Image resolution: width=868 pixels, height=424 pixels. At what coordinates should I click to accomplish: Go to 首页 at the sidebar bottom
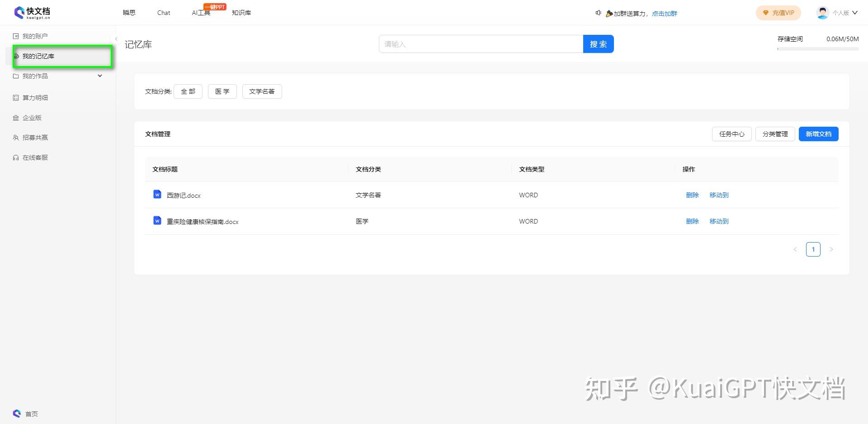[x=26, y=414]
